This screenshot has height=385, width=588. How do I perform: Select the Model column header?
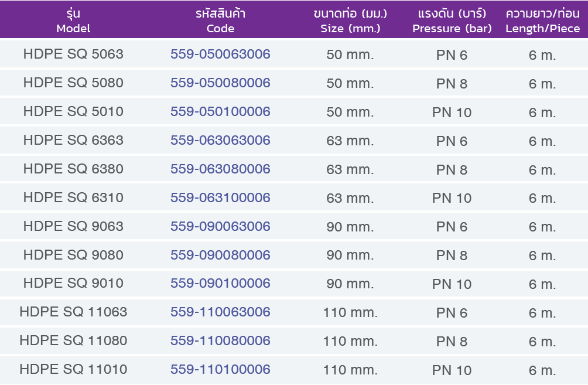click(73, 21)
